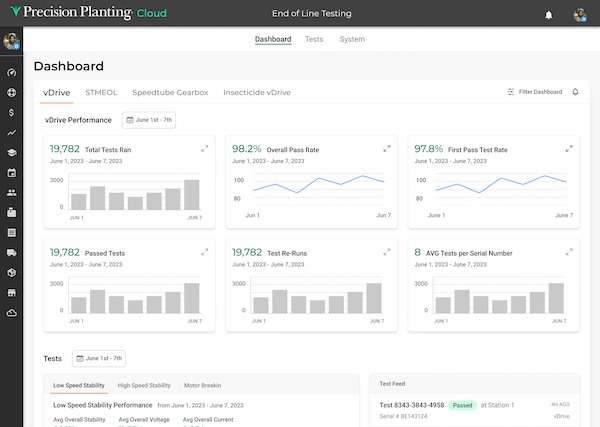Screen dimensions: 600x427
Task: Expand the Total Tests Ran card
Action: click(x=205, y=148)
